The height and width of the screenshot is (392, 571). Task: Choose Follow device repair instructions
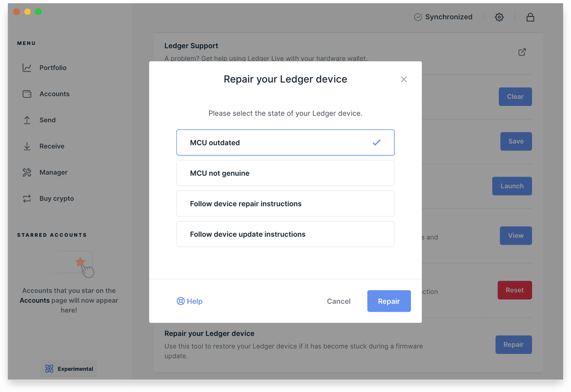[x=285, y=203]
